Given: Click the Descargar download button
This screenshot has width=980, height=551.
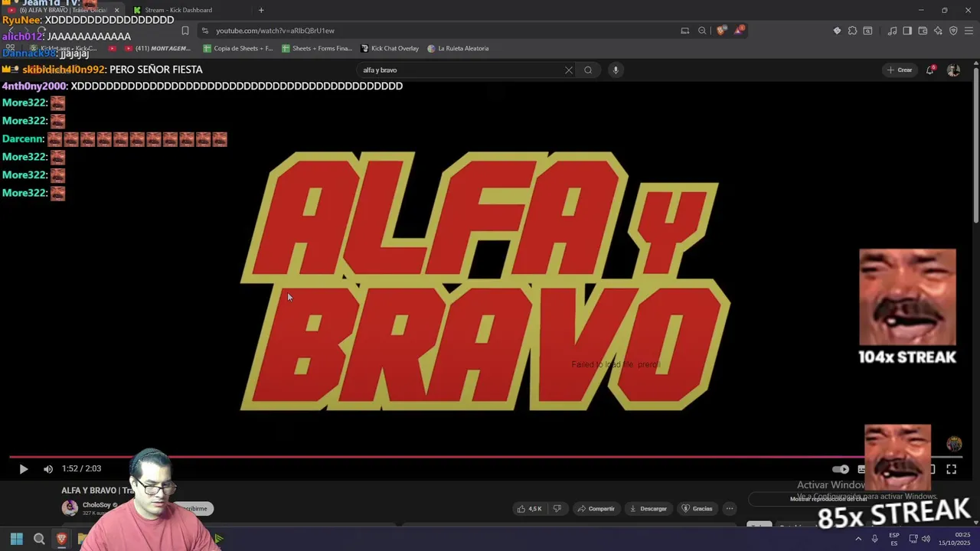Looking at the screenshot, I should [648, 509].
